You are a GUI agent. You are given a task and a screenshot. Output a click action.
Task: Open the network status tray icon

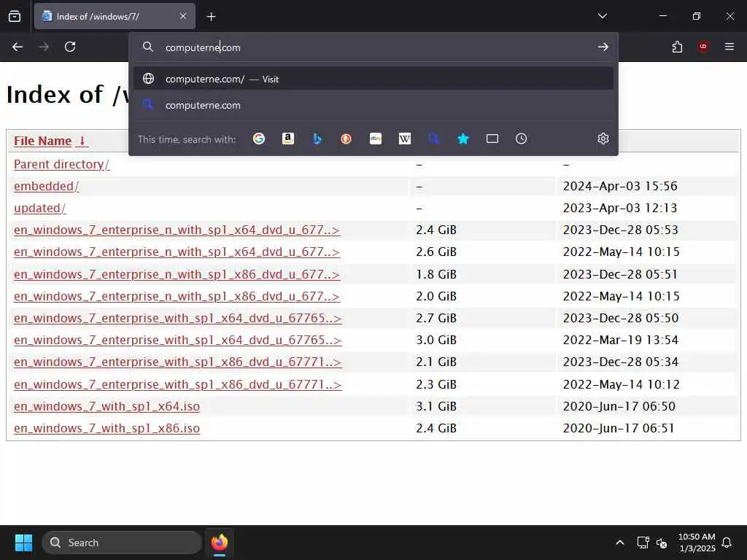(x=643, y=542)
